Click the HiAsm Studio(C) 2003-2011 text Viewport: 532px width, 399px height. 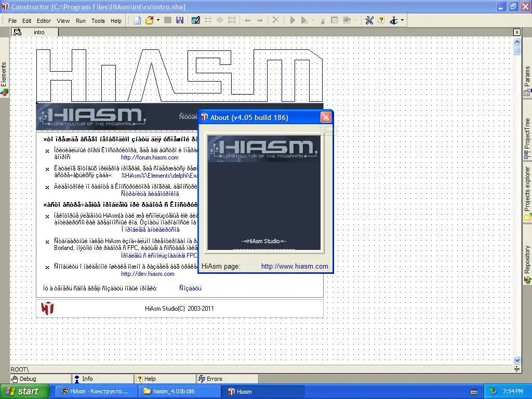[179, 309]
